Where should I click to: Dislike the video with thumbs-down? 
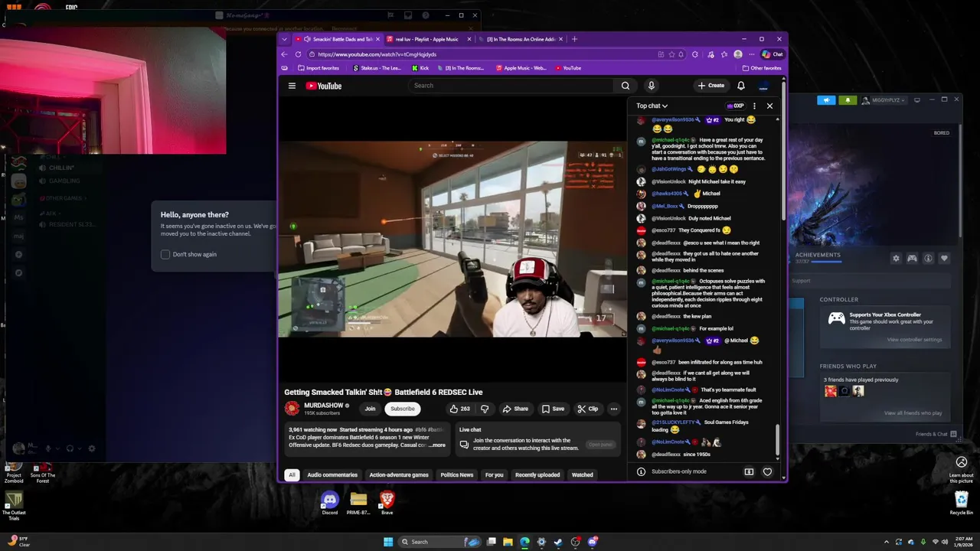pos(484,409)
